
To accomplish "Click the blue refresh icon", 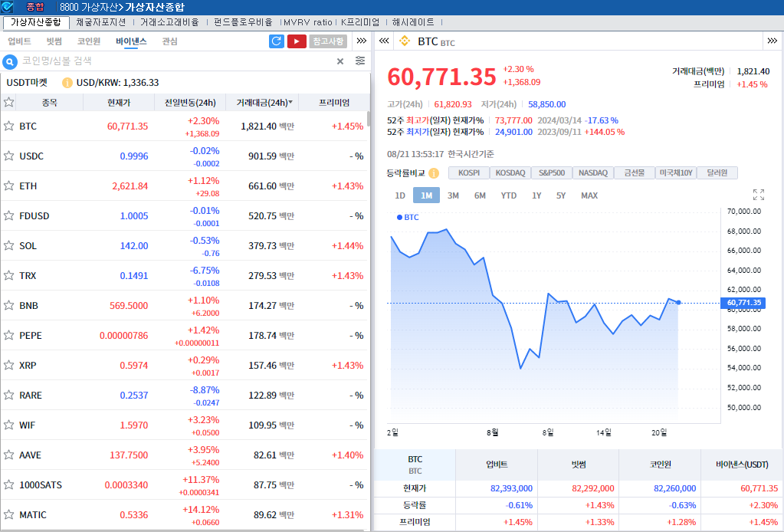I will coord(277,41).
